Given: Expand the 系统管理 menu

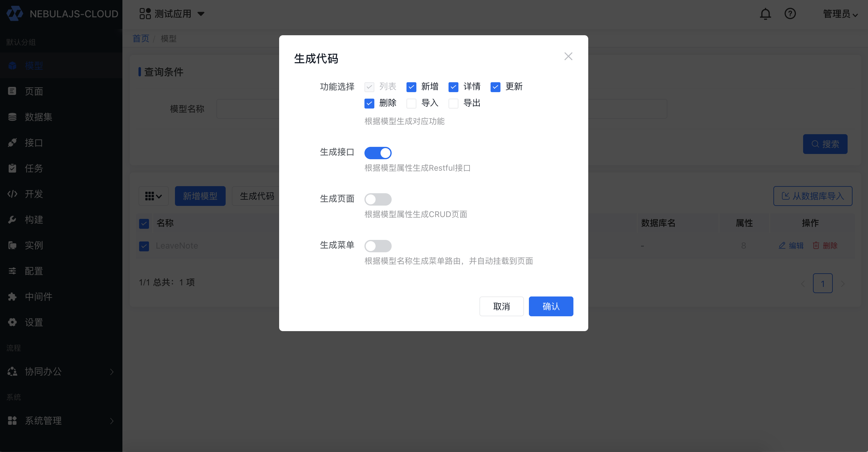Looking at the screenshot, I should point(43,420).
